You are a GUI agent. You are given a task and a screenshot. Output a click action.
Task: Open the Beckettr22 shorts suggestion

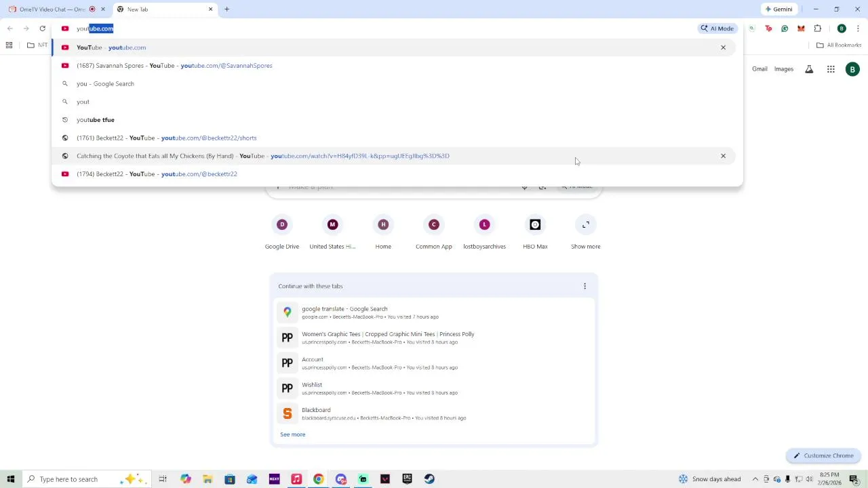click(x=393, y=138)
